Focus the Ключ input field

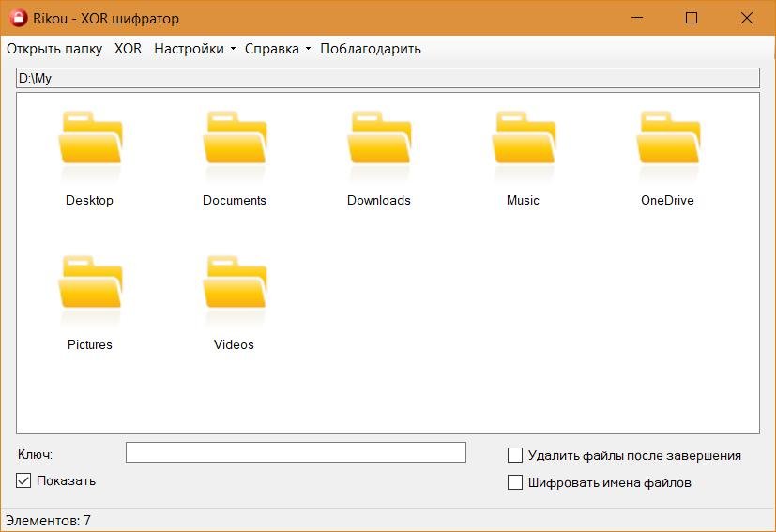pyautogui.click(x=296, y=452)
